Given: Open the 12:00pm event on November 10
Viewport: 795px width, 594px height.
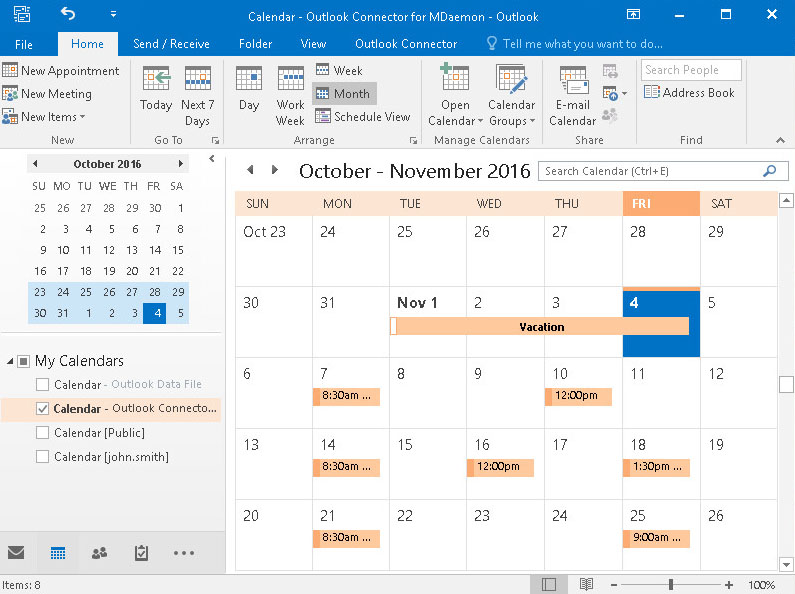Looking at the screenshot, I should click(578, 396).
